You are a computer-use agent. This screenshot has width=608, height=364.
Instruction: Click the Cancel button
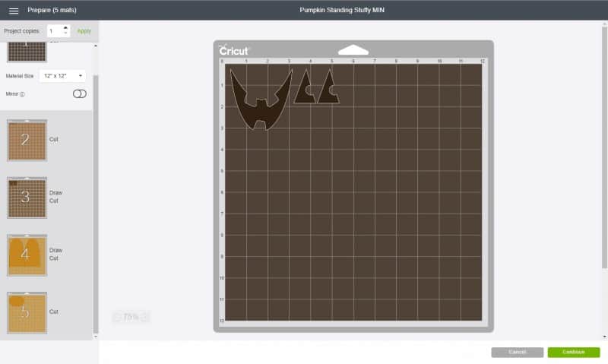pos(518,352)
